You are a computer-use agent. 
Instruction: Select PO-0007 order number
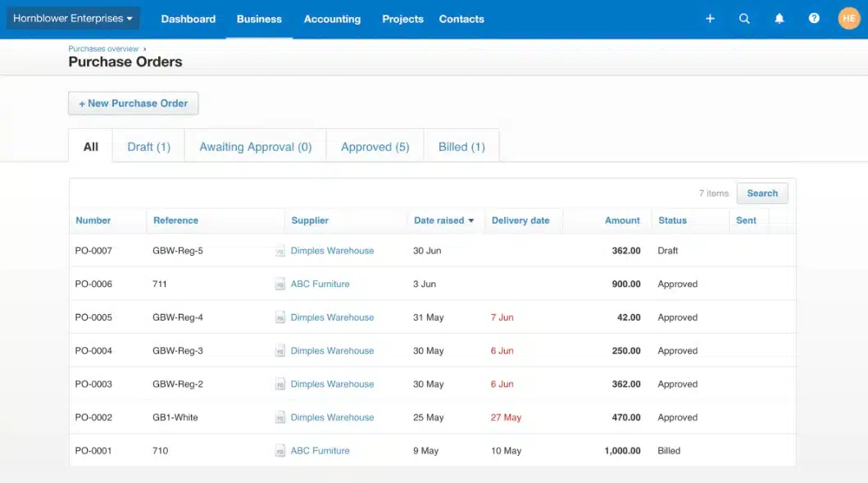pyautogui.click(x=93, y=251)
